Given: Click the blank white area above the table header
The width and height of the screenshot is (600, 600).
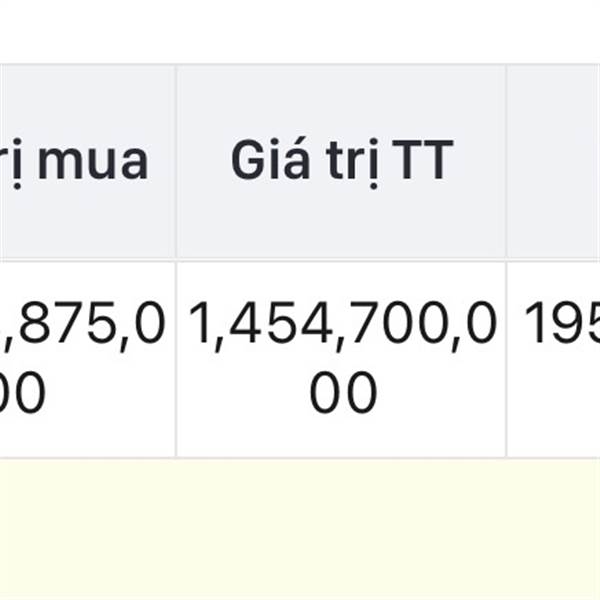Looking at the screenshot, I should pyautogui.click(x=300, y=31).
